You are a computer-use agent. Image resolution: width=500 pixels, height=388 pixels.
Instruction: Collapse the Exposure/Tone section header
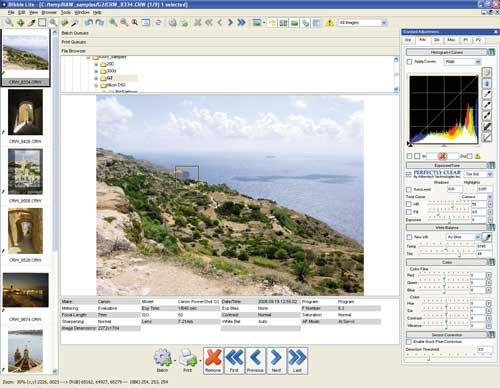coord(446,165)
